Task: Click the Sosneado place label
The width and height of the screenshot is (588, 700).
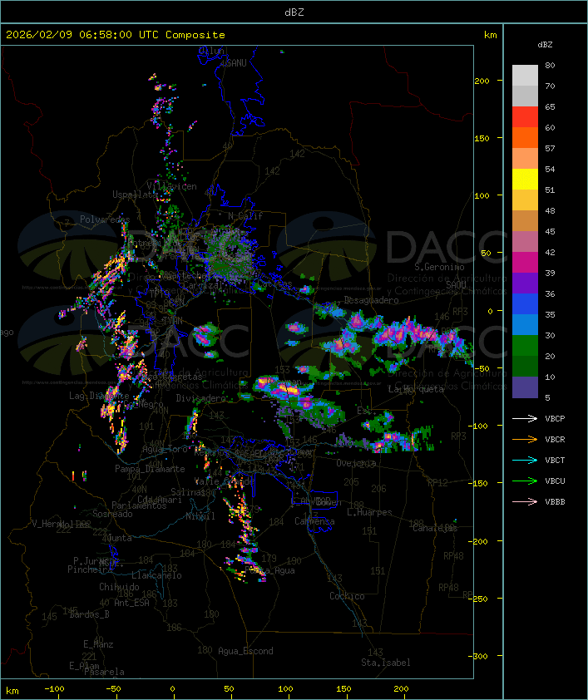Action: click(112, 514)
